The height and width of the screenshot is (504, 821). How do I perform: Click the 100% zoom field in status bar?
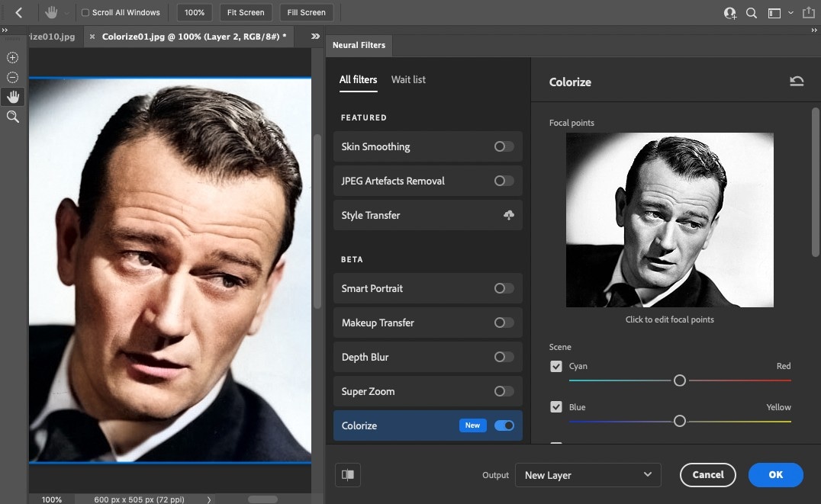[51, 499]
